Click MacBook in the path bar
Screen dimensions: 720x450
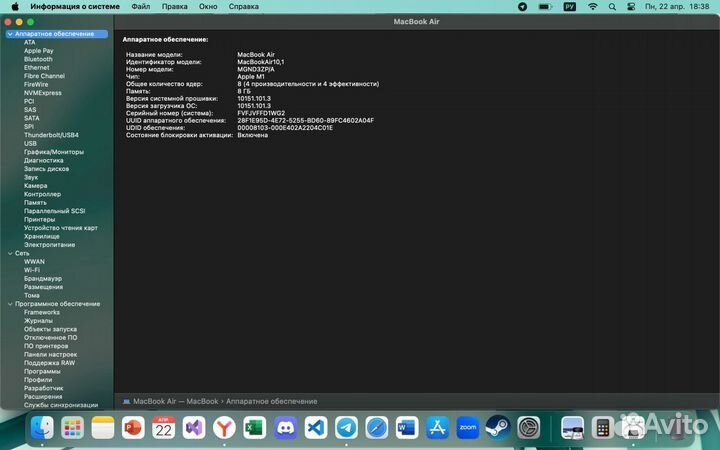[x=202, y=401]
